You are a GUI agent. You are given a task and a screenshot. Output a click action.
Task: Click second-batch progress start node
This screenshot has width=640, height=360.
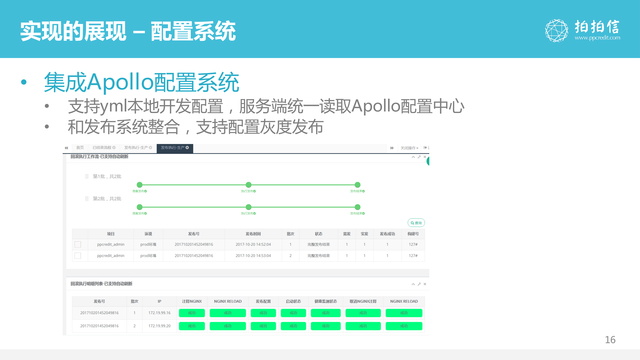pyautogui.click(x=140, y=207)
